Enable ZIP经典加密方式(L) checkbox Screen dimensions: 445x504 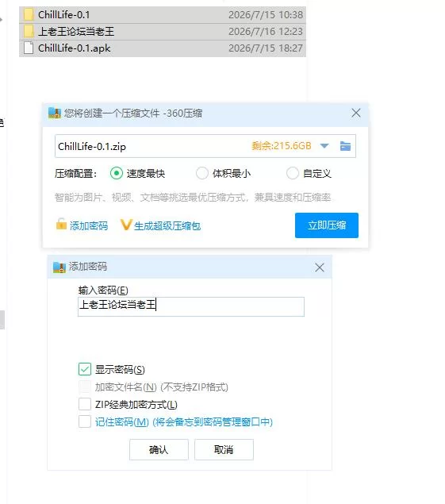pyautogui.click(x=85, y=404)
